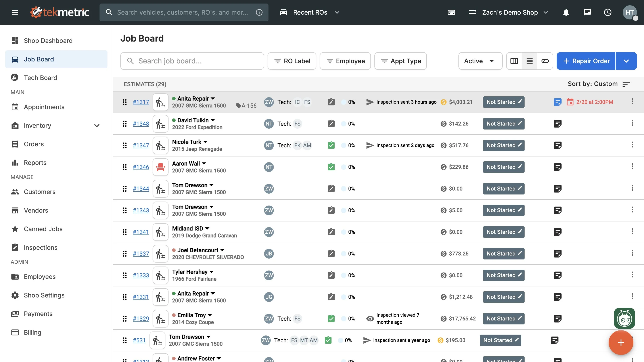The height and width of the screenshot is (362, 644).
Task: Open repair order link #1344
Action: (x=141, y=189)
